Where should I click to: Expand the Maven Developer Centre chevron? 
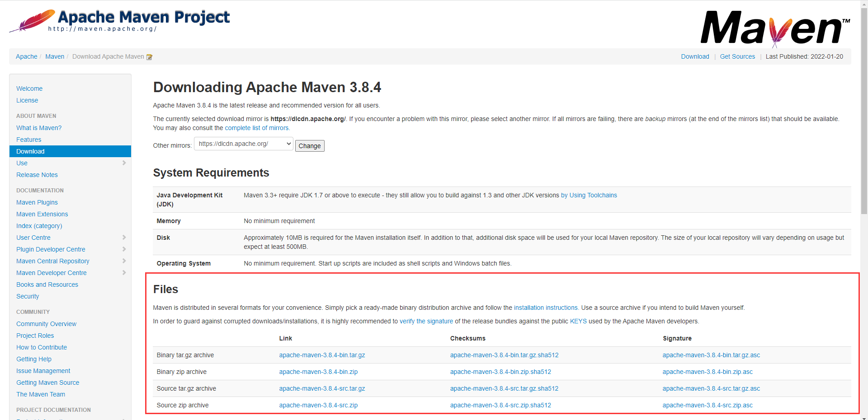click(124, 273)
